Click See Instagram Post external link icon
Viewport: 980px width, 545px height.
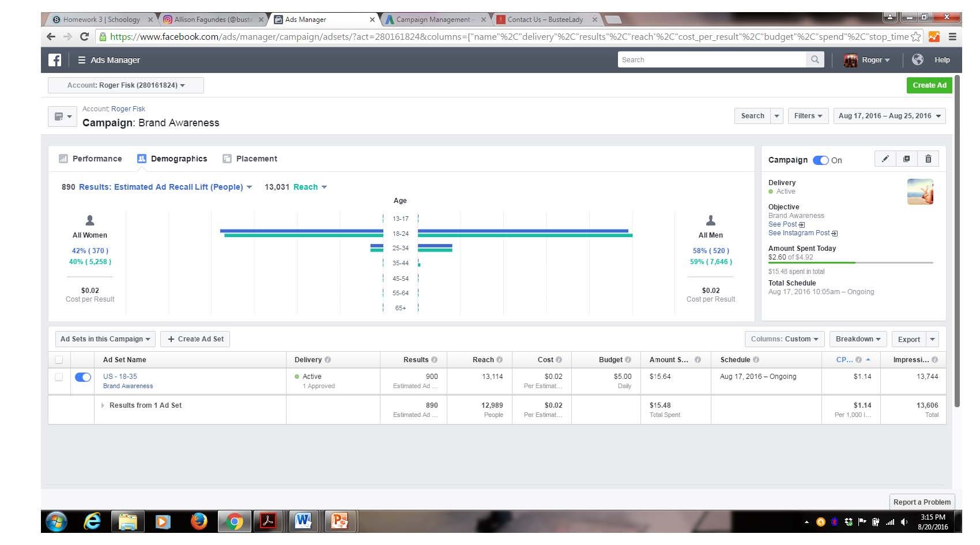[835, 234]
